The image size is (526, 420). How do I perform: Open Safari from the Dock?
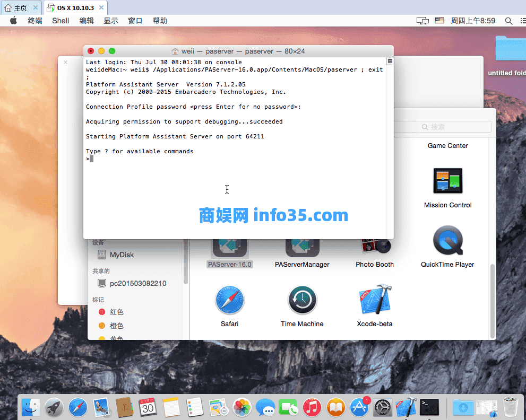pyautogui.click(x=78, y=407)
